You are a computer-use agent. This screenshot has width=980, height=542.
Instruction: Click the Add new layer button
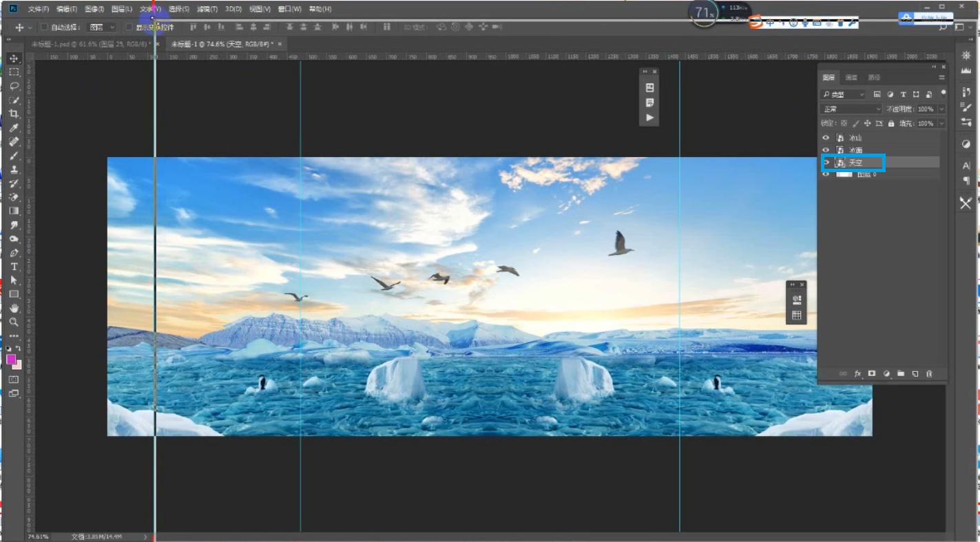[915, 374]
